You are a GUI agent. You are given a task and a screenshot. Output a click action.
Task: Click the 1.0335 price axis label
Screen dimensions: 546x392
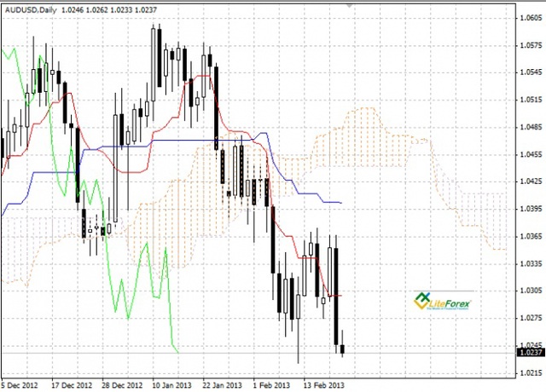click(x=531, y=263)
